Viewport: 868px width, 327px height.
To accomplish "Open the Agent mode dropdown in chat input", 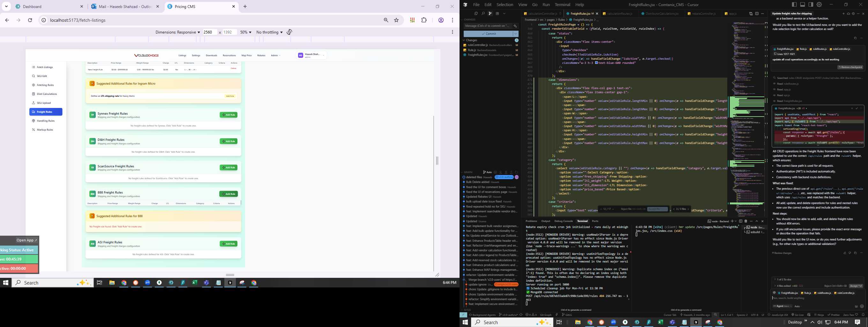I will (x=782, y=306).
